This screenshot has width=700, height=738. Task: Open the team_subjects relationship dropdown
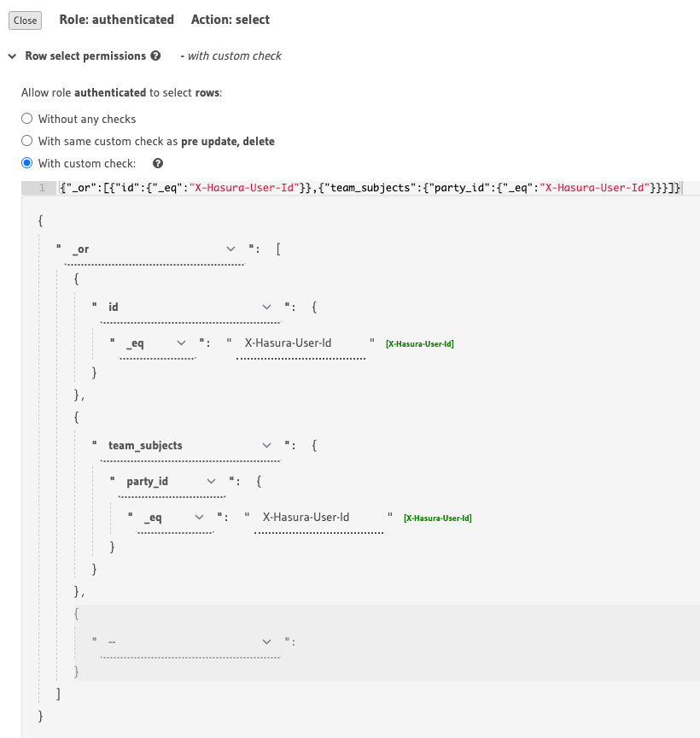[190, 446]
